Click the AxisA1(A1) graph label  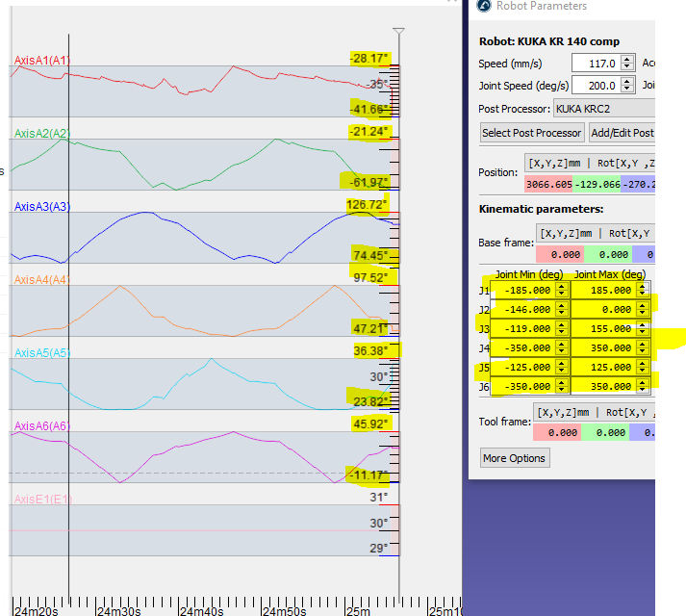click(x=42, y=60)
